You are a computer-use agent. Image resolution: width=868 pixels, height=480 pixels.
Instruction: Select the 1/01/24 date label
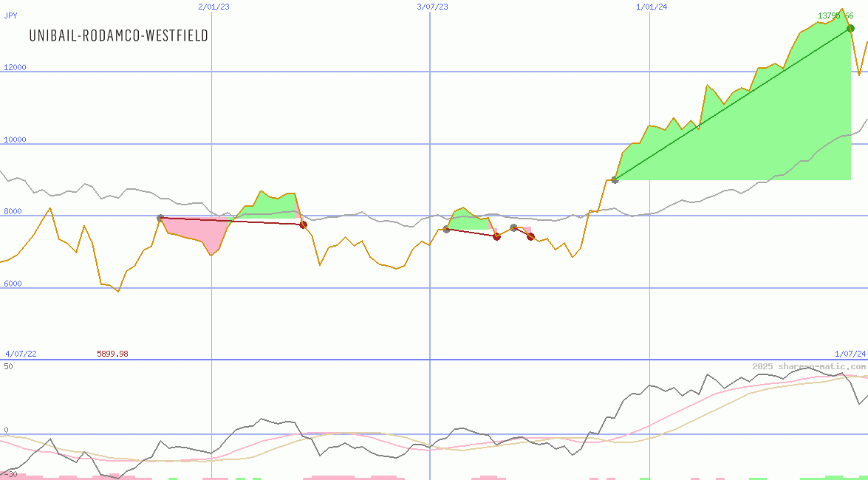pyautogui.click(x=652, y=7)
